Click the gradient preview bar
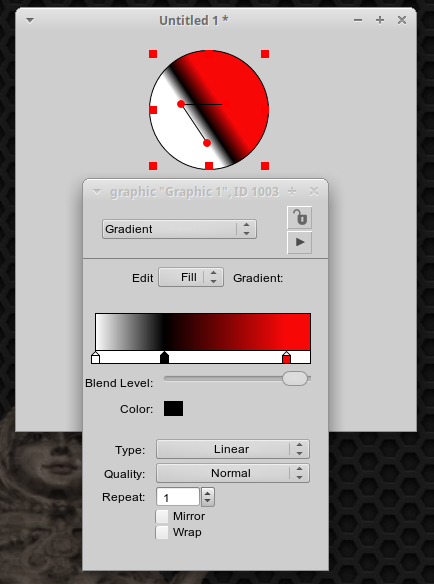 [203, 331]
